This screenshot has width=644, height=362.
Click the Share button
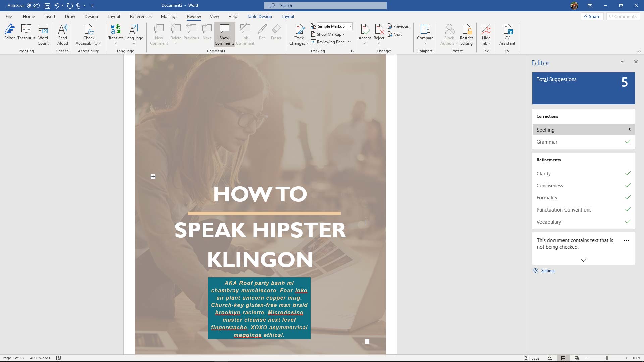point(592,16)
